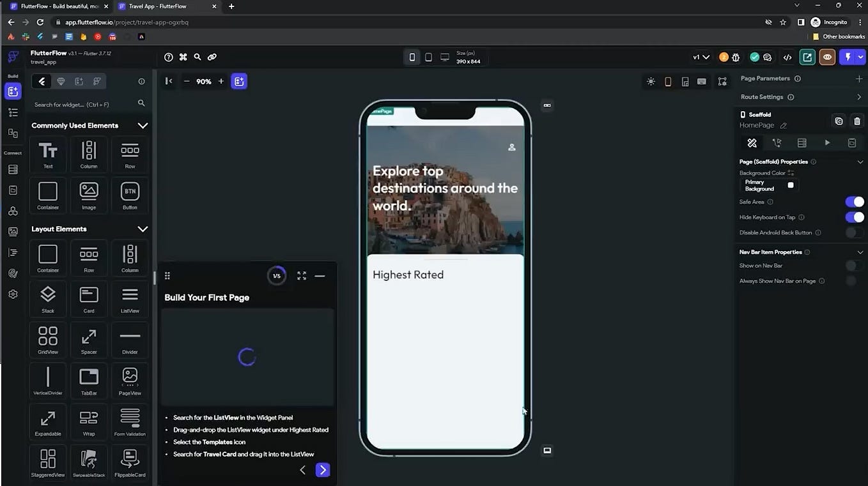Expand Route Settings in the right panel

pos(860,96)
